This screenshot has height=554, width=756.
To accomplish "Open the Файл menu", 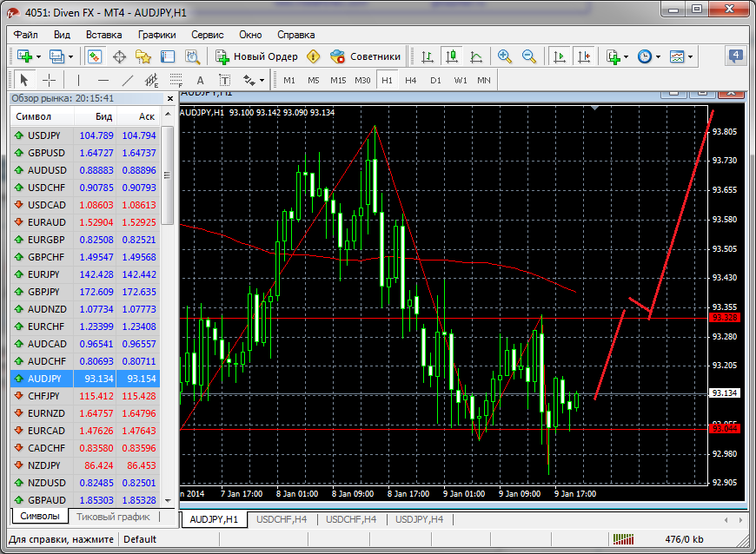I will [x=25, y=35].
